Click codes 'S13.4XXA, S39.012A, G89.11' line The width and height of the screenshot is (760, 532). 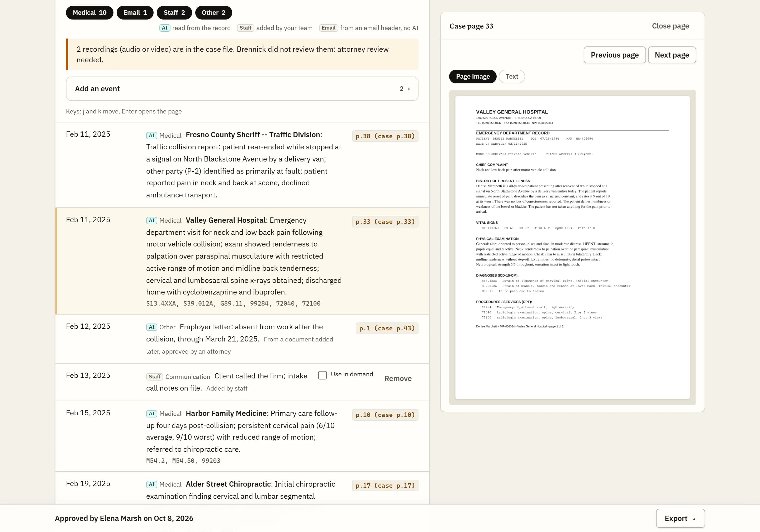(x=233, y=303)
